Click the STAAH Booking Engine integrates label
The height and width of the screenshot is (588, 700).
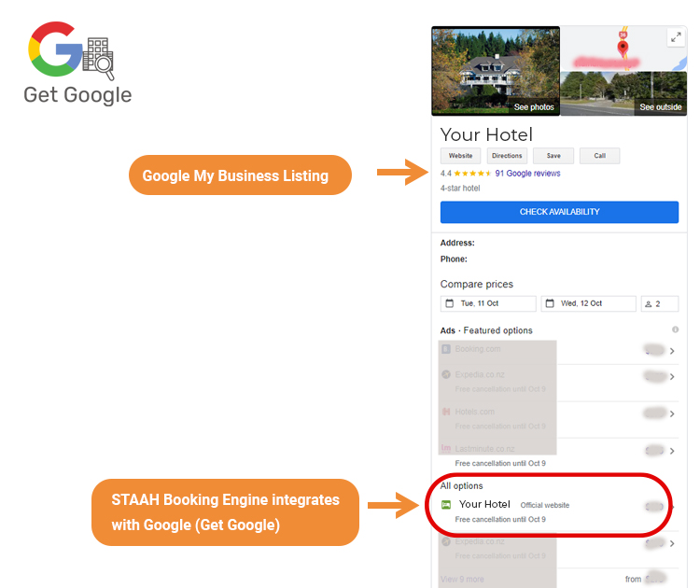226,512
